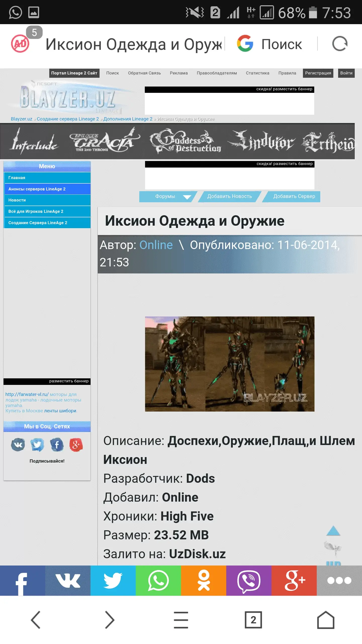
Task: Open Создание сервера Lineage 2 breadcrumb
Action: coord(68,119)
